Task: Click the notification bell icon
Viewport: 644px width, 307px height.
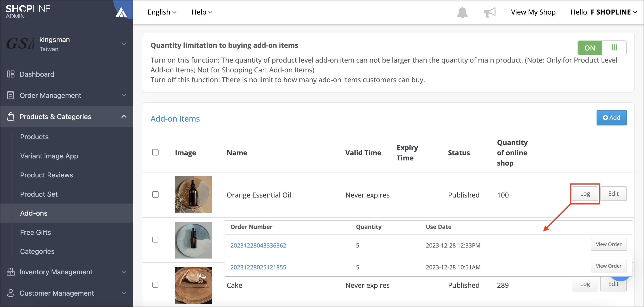Action: [x=462, y=12]
